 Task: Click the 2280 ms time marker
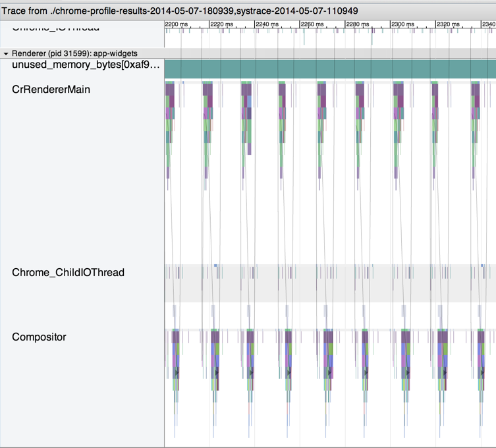357,24
